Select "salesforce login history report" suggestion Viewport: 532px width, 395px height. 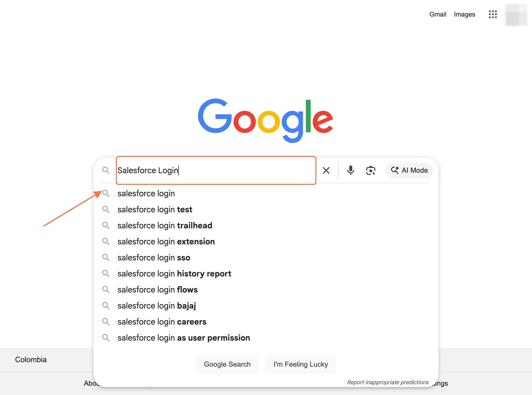pyautogui.click(x=174, y=274)
